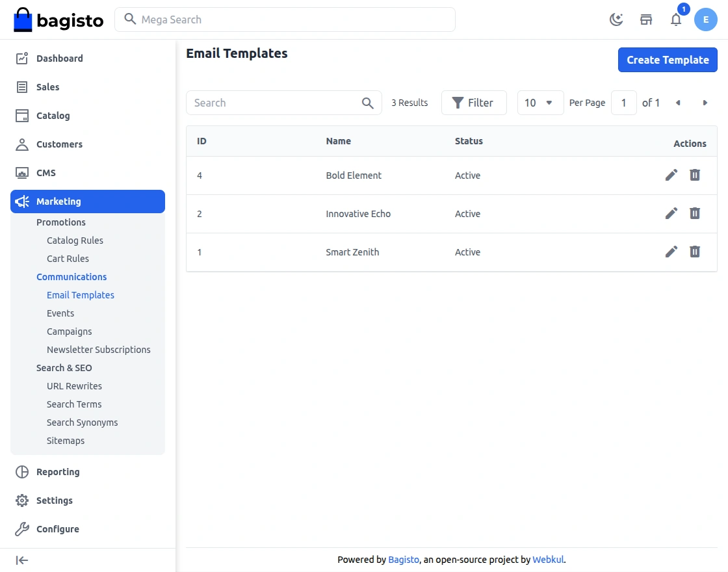Click Create Template button
The width and height of the screenshot is (728, 572).
tap(667, 60)
